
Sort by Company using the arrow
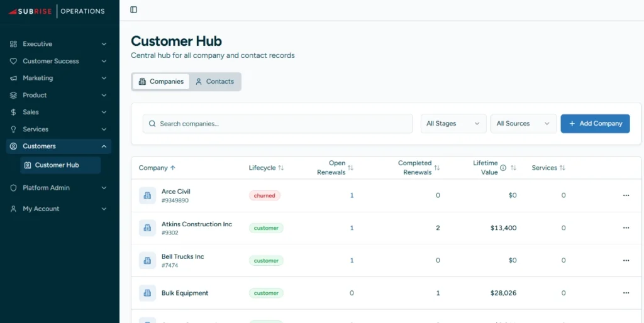pyautogui.click(x=173, y=168)
